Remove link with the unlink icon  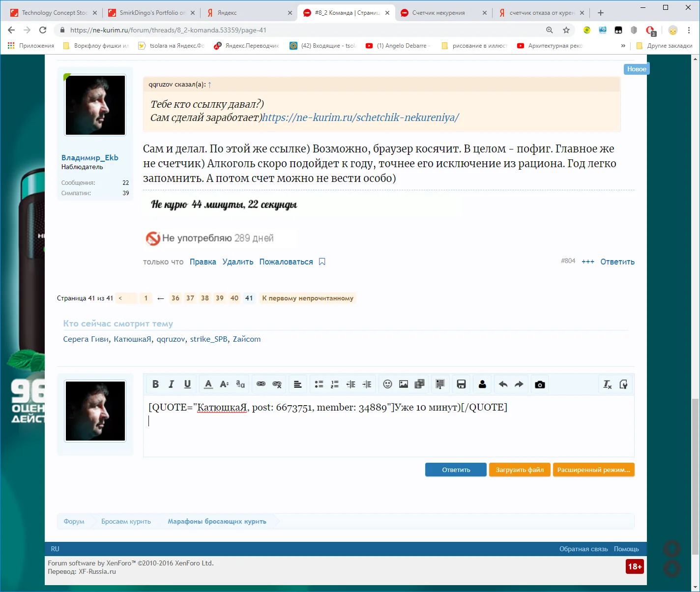pos(277,385)
